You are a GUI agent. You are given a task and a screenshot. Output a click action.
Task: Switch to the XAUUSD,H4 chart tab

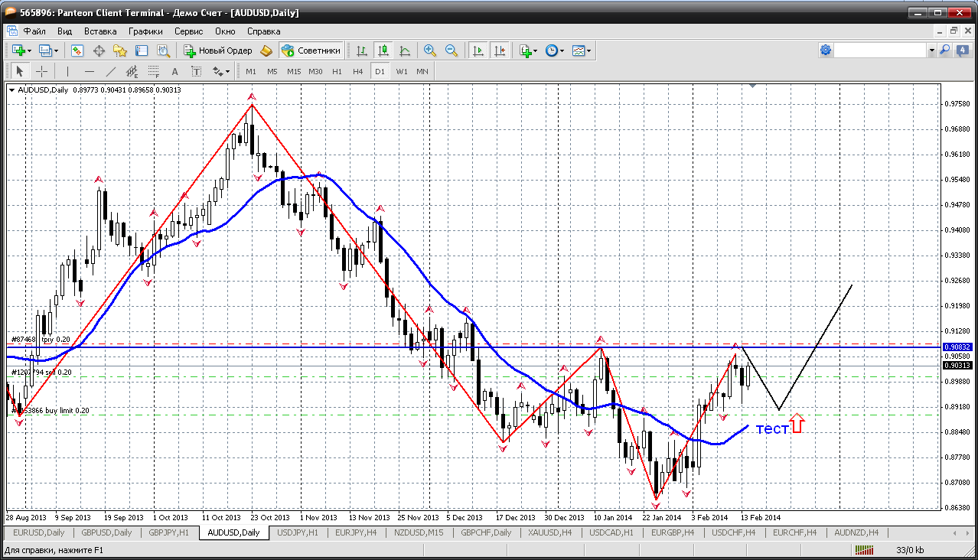point(549,532)
